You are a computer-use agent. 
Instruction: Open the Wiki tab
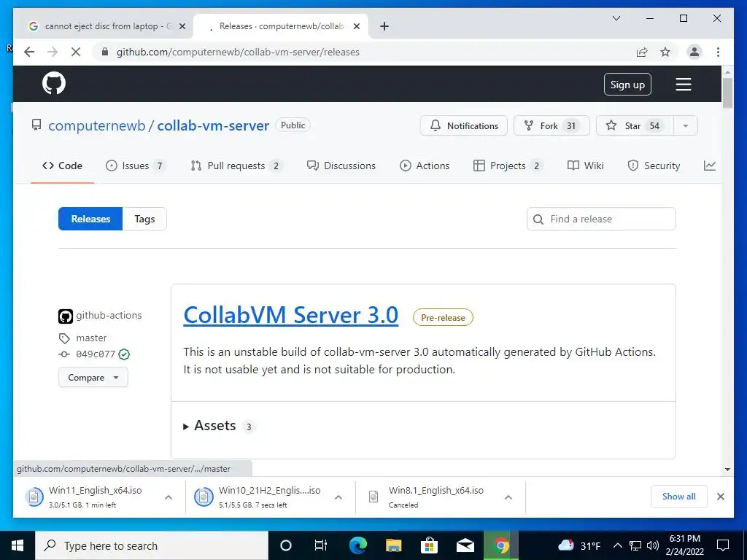tap(586, 166)
